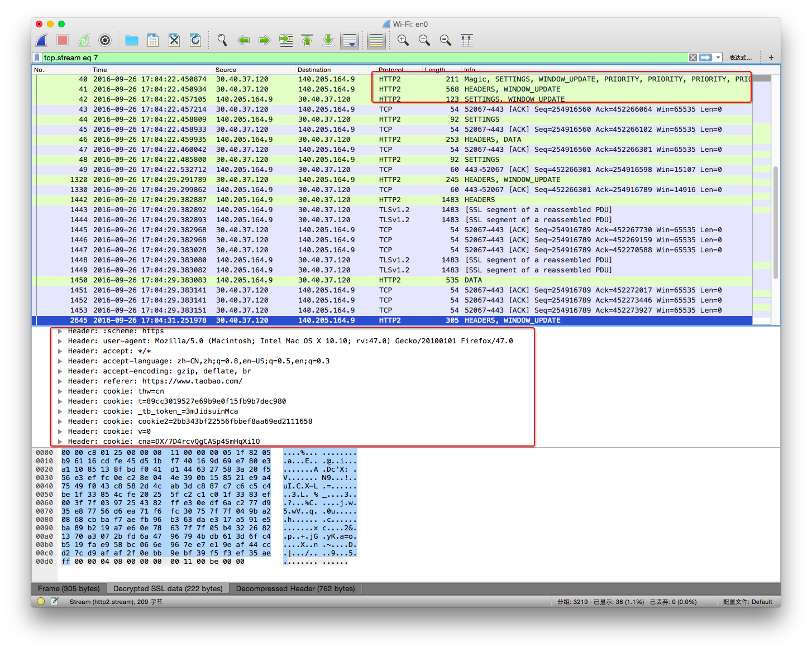
Task: Toggle auto-scroll during live capture
Action: 350,40
